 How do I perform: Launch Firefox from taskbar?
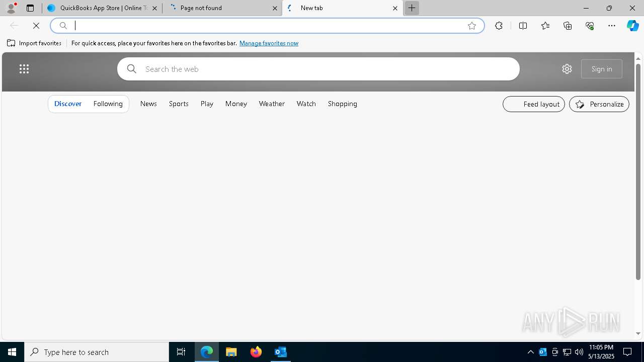click(x=256, y=352)
